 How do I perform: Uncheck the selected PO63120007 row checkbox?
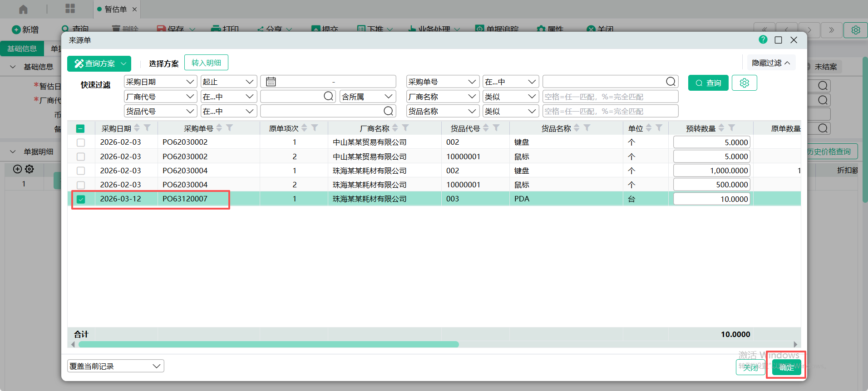(81, 199)
